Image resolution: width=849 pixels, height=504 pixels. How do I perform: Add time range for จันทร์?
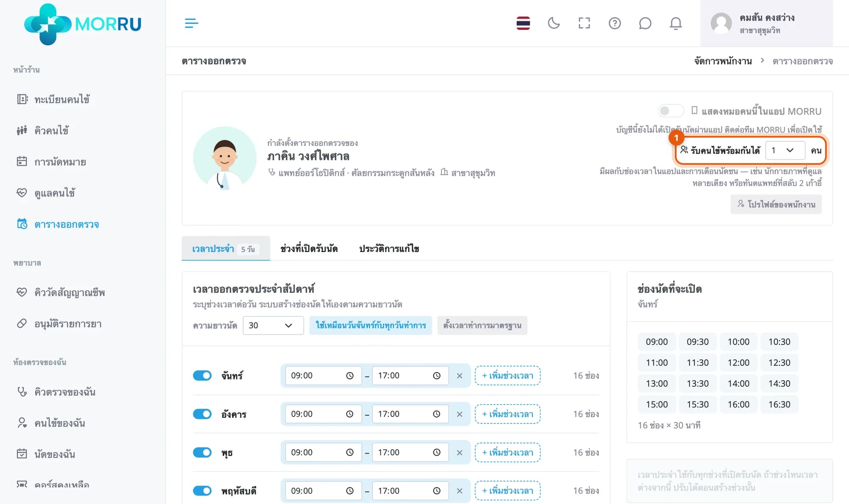[508, 375]
